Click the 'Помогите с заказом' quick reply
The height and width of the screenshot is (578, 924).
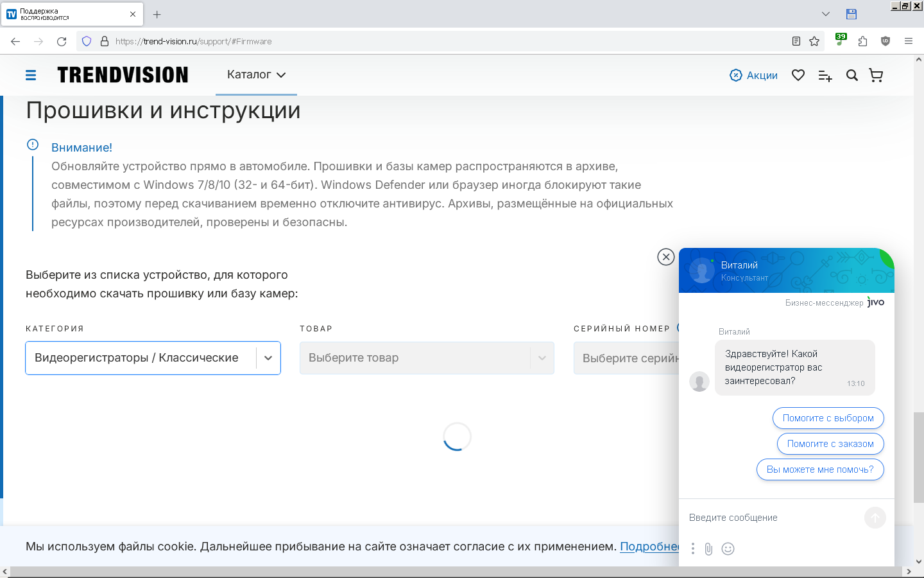click(x=830, y=444)
